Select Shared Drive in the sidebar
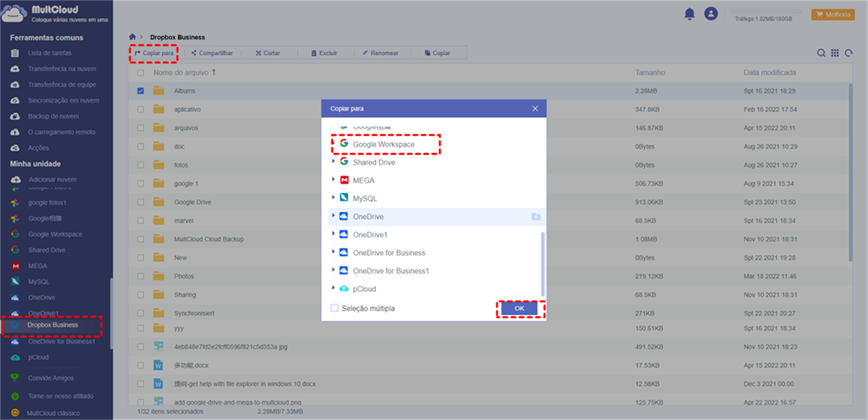This screenshot has height=420, width=868. (x=47, y=250)
